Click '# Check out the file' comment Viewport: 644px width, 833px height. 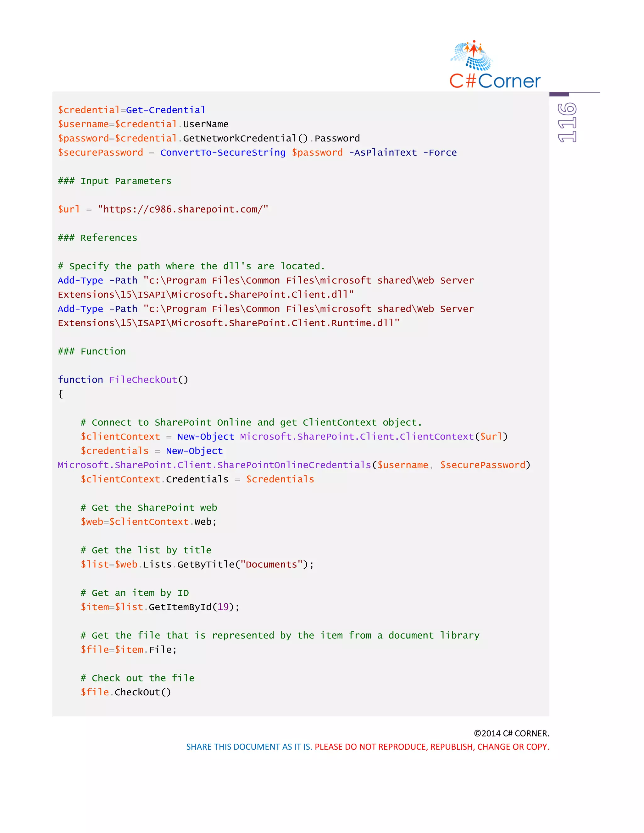137,678
